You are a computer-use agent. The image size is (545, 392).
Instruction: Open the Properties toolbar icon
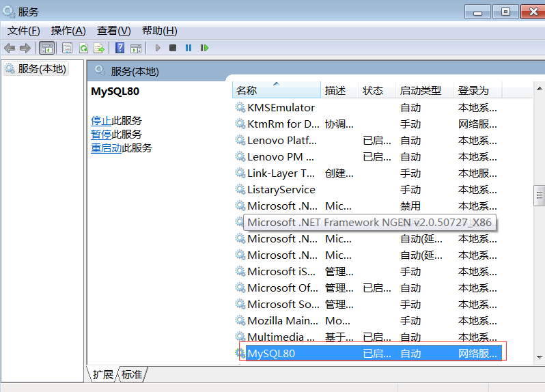click(x=67, y=48)
